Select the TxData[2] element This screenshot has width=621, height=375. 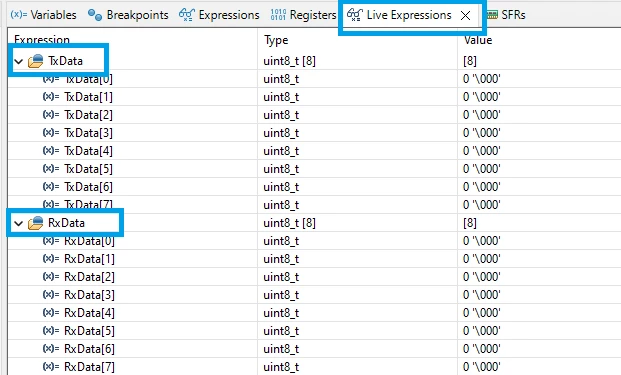pyautogui.click(x=88, y=115)
